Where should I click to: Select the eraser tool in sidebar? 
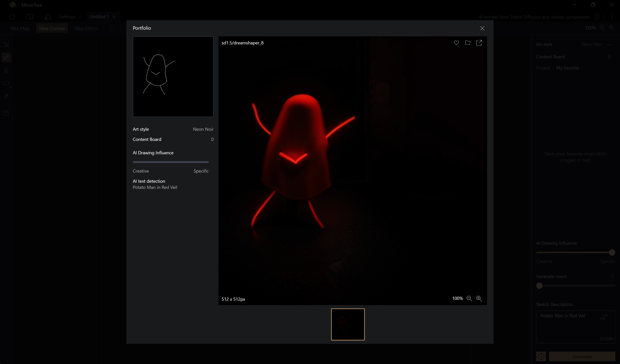click(6, 70)
